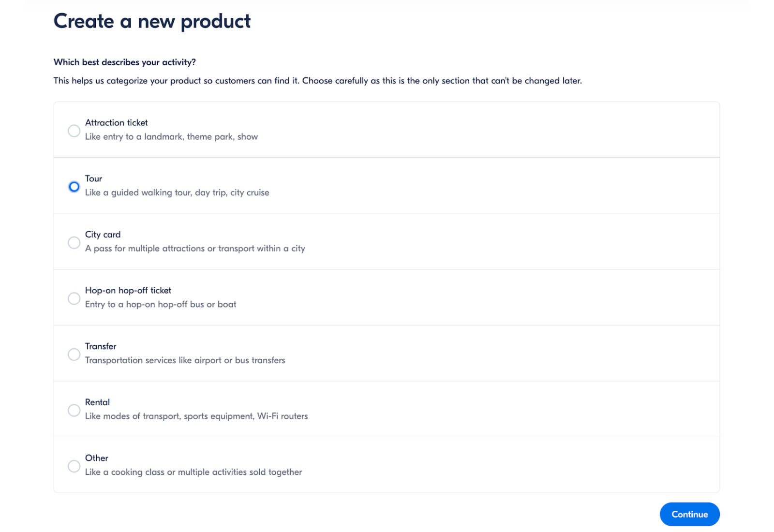
Task: Click the Rental description about Wi-Fi routers
Action: [x=196, y=416]
